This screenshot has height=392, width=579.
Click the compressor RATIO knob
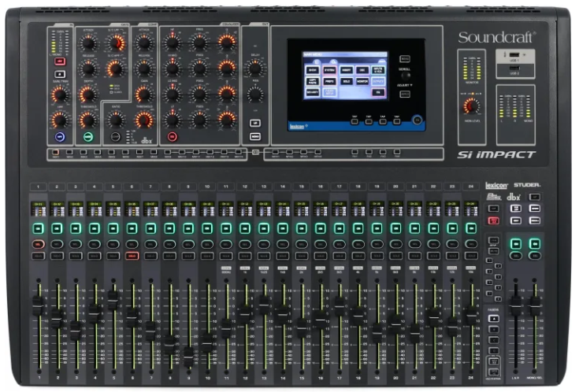(x=116, y=120)
